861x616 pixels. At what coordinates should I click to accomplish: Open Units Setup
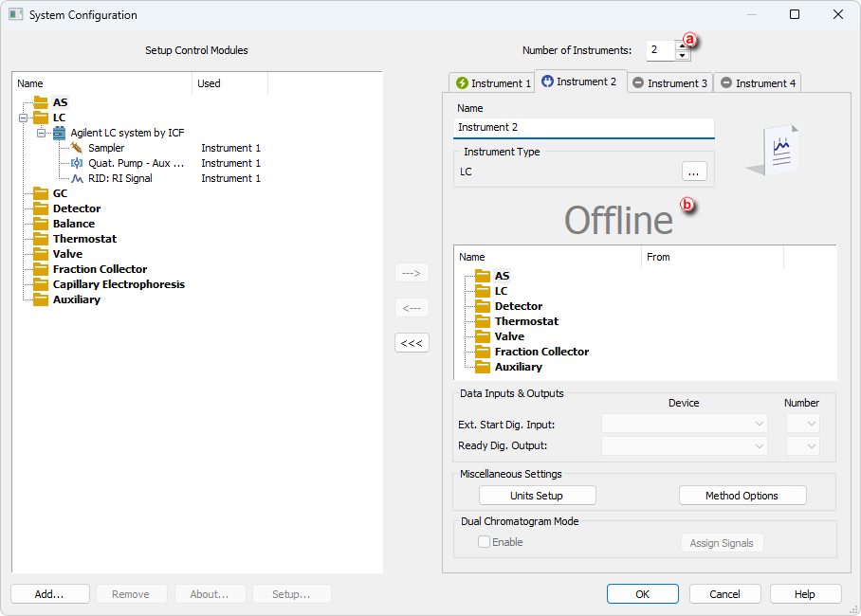pyautogui.click(x=537, y=496)
